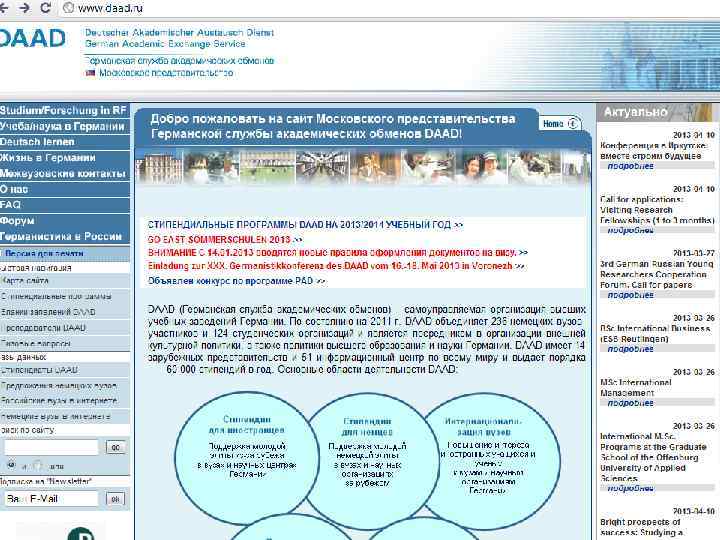Reload the page with refresh icon
Image resolution: width=720 pixels, height=540 pixels.
point(45,8)
